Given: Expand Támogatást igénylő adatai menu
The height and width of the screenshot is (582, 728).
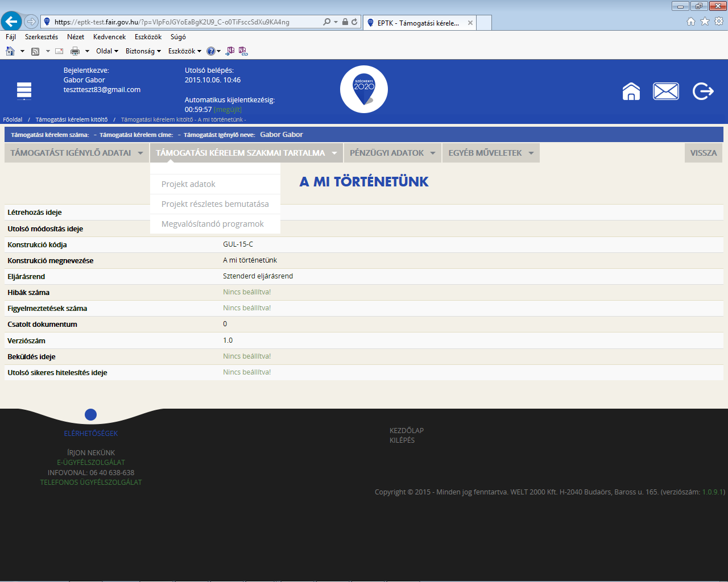Looking at the screenshot, I should (77, 153).
